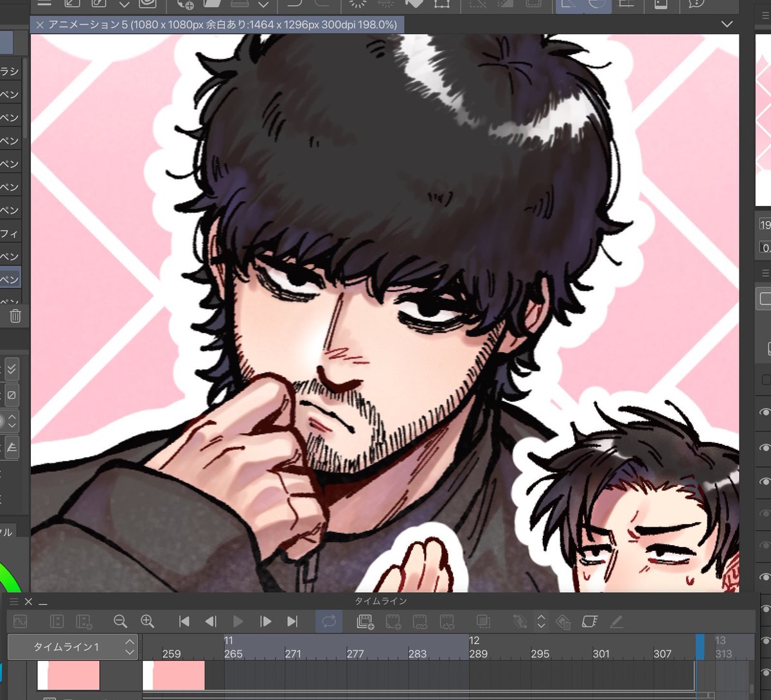This screenshot has width=771, height=700.
Task: Click the transform icon in command bar
Action: [441, 4]
